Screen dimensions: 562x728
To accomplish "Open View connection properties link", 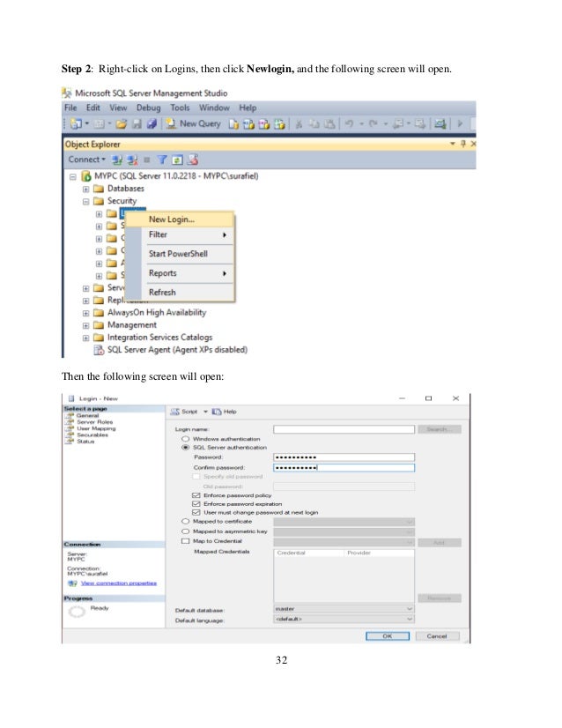I will 119,583.
